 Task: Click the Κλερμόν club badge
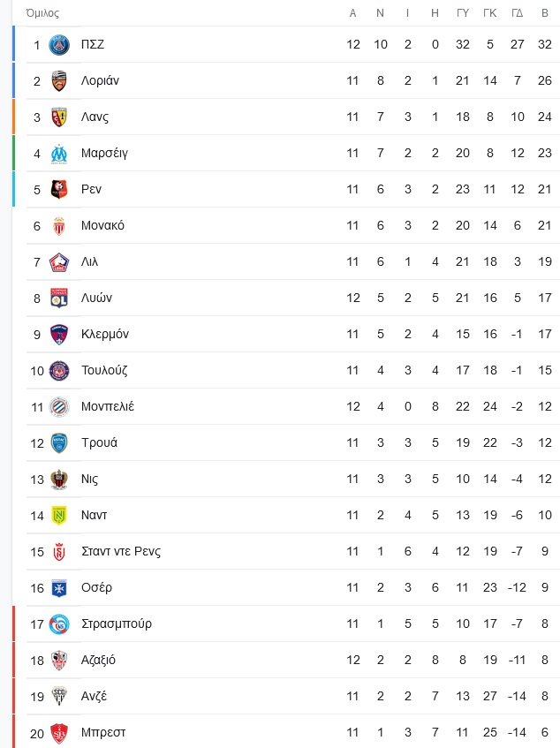click(x=58, y=335)
